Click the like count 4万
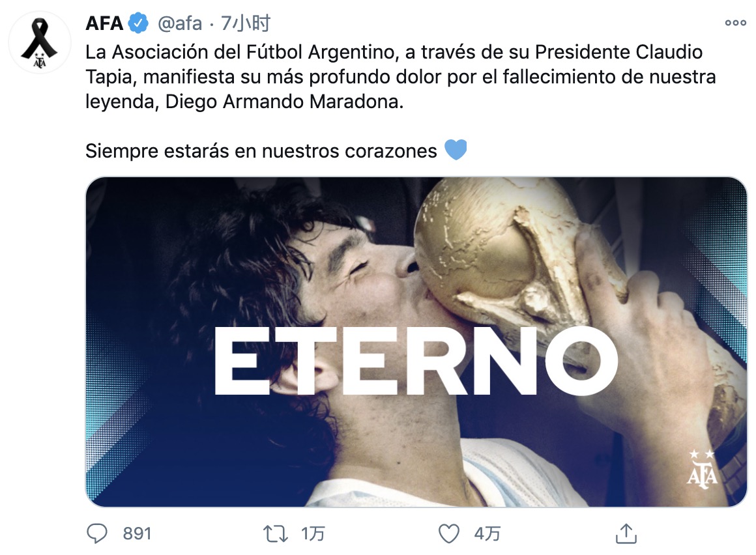Viewport: 756px width, 555px height. tap(487, 534)
